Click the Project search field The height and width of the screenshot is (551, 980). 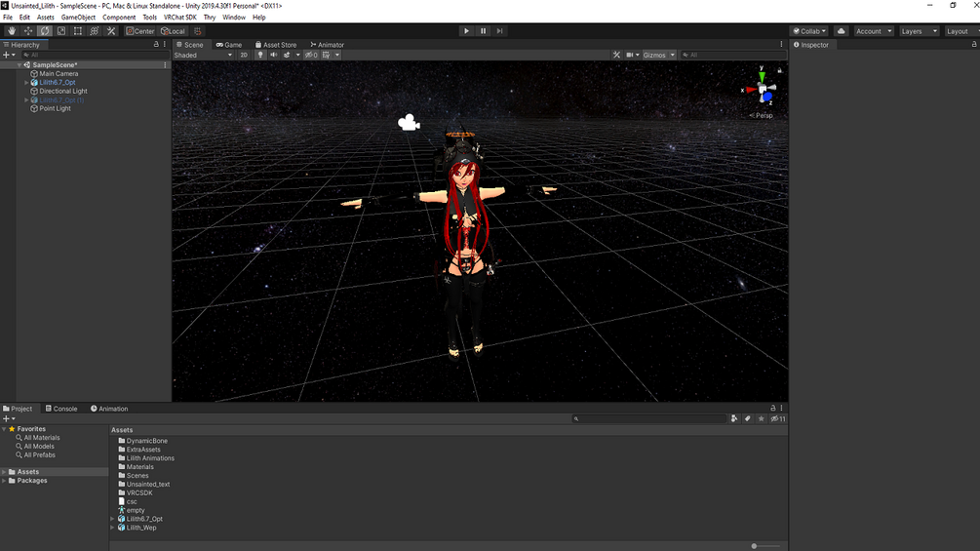click(648, 418)
